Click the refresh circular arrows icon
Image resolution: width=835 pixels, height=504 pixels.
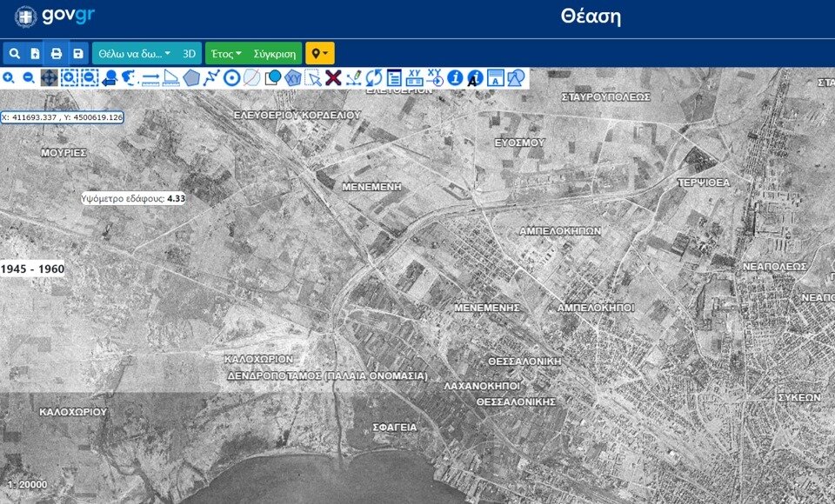374,77
